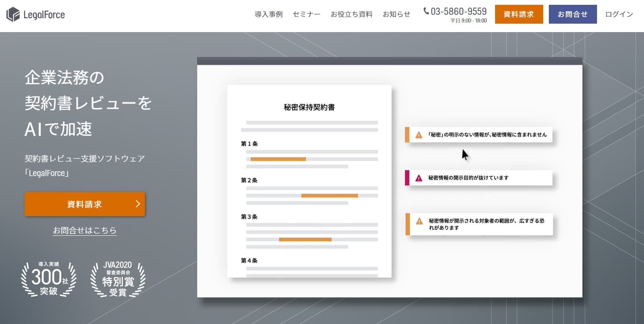Click the 秘密保持契約書 document title
This screenshot has width=644, height=324.
[309, 107]
